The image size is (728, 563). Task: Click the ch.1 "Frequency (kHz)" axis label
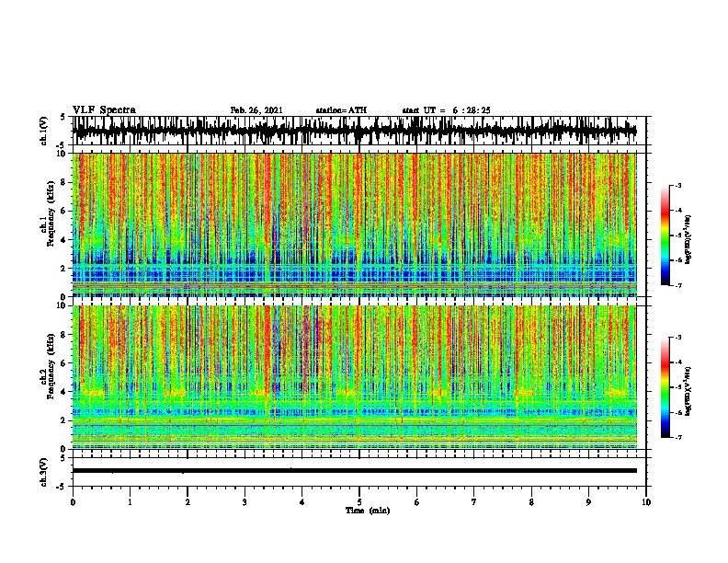tap(51, 213)
